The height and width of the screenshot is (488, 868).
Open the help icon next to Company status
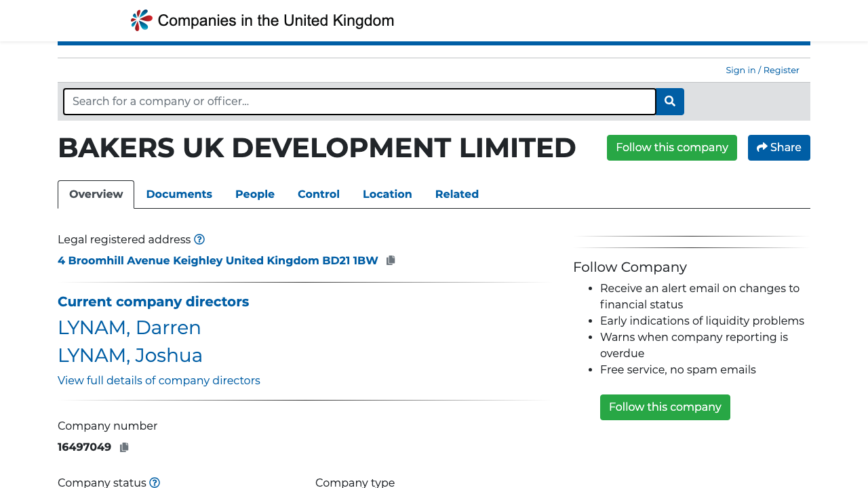pos(155,482)
